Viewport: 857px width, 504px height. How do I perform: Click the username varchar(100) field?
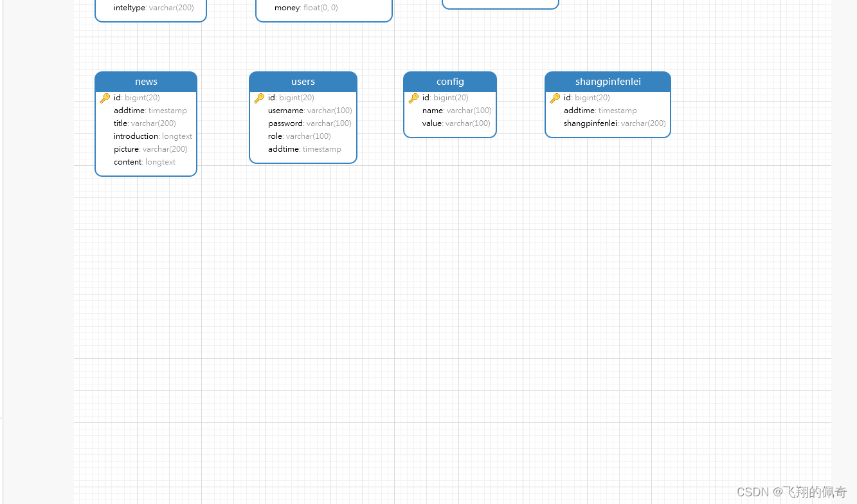tap(310, 111)
